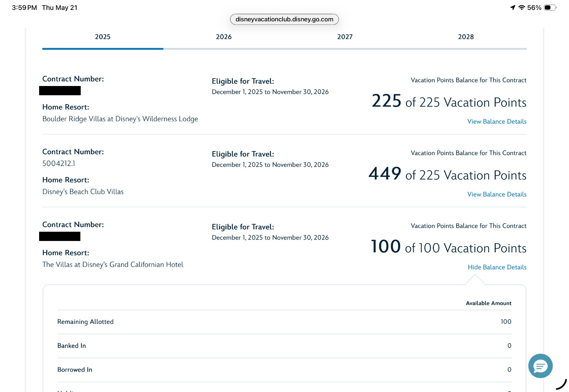569x392 pixels.
Task: Hide Balance Details for Grand Californian contract
Action: [x=497, y=267]
